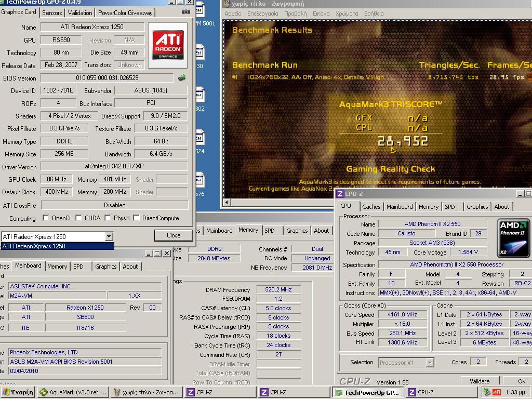532x399 pixels.
Task: Open Graphics tab in bottom-left CPU-Z window
Action: coord(105,267)
